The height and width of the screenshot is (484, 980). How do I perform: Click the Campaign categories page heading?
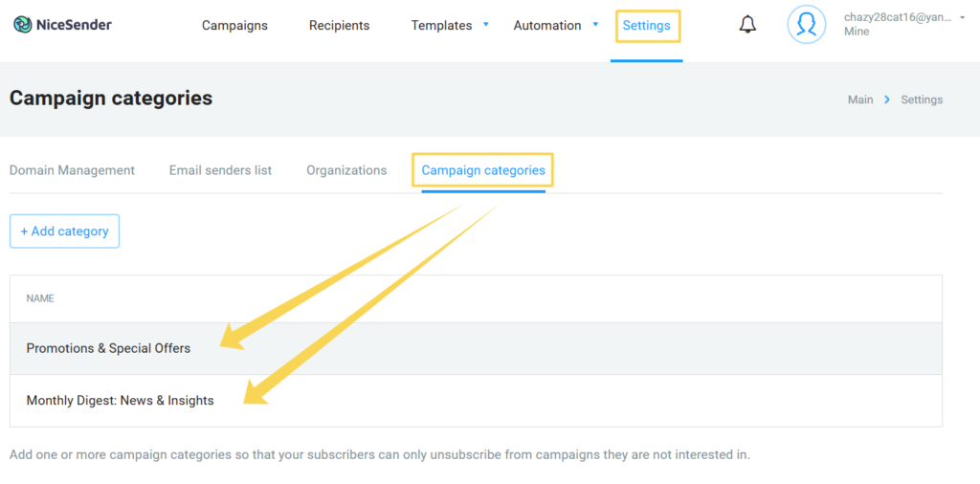(x=111, y=99)
